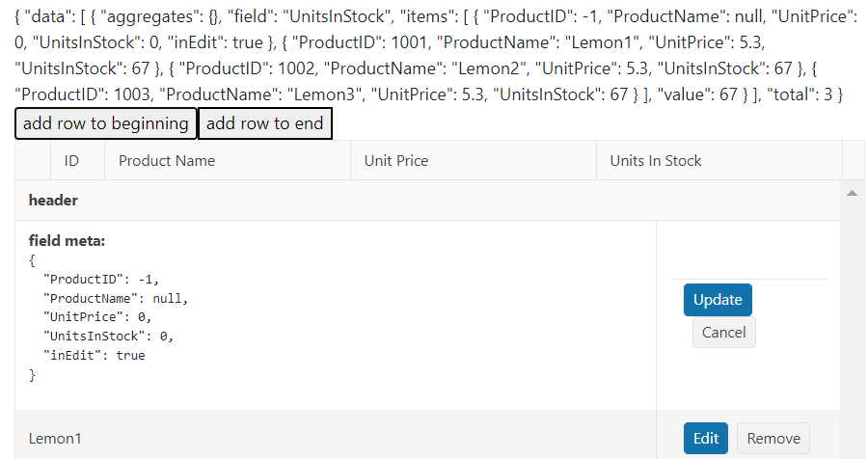The image size is (868, 459).
Task: Remove the Lemon1 row
Action: (773, 438)
